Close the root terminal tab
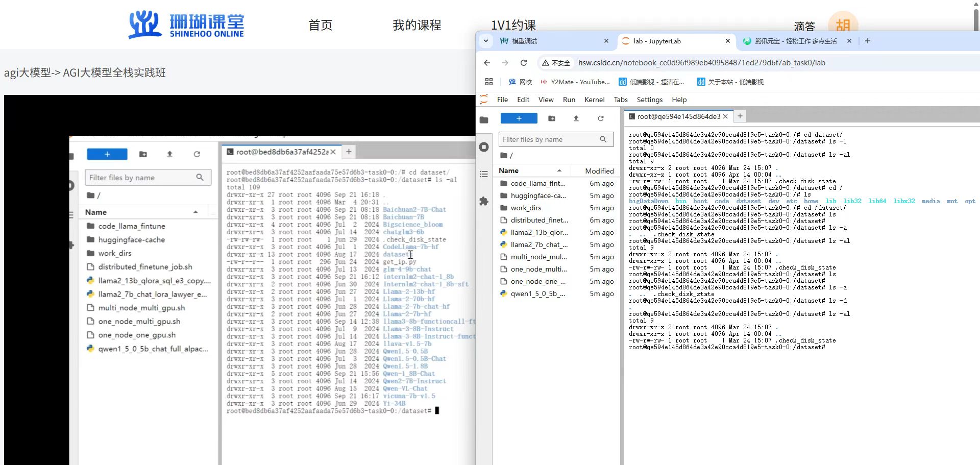The image size is (980, 465). pos(725,116)
